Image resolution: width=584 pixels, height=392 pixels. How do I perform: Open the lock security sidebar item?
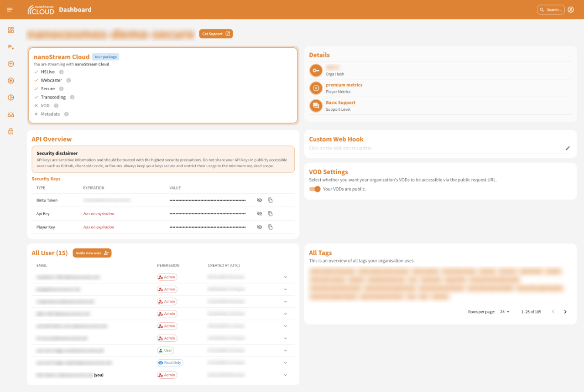11,131
